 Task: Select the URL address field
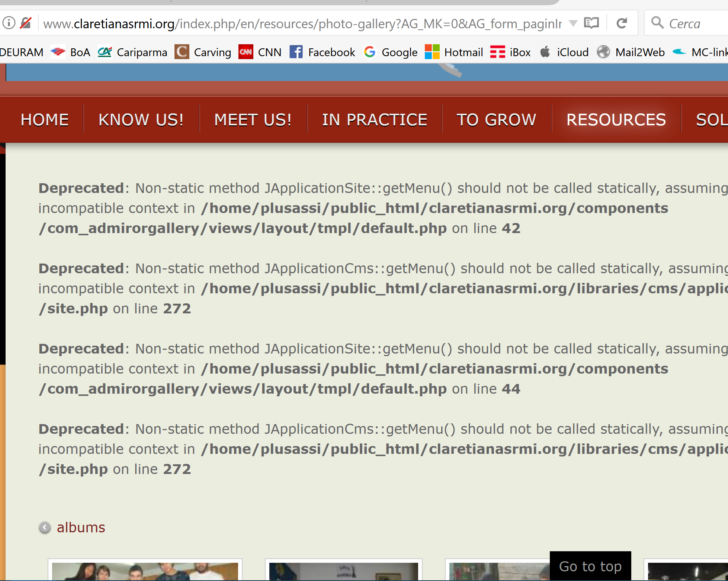coord(302,23)
